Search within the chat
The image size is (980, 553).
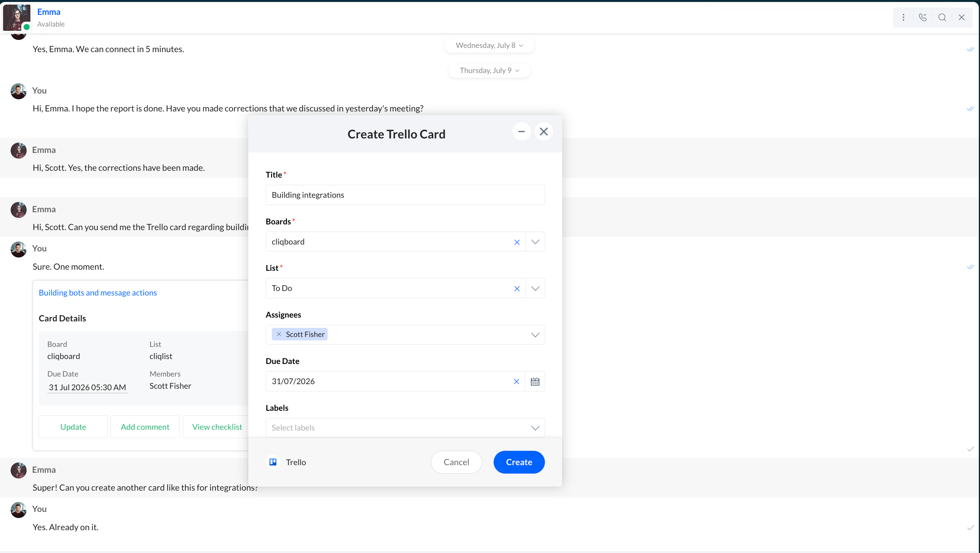[942, 17]
